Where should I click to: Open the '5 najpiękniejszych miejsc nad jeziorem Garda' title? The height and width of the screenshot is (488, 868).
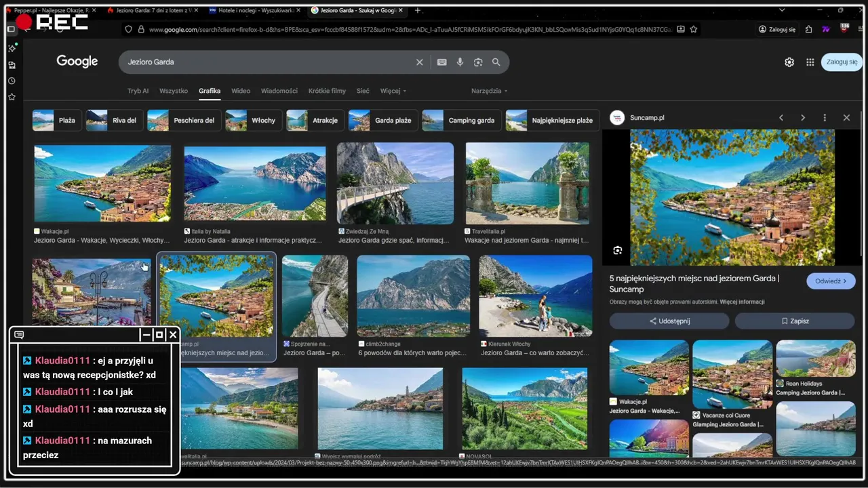click(x=694, y=283)
